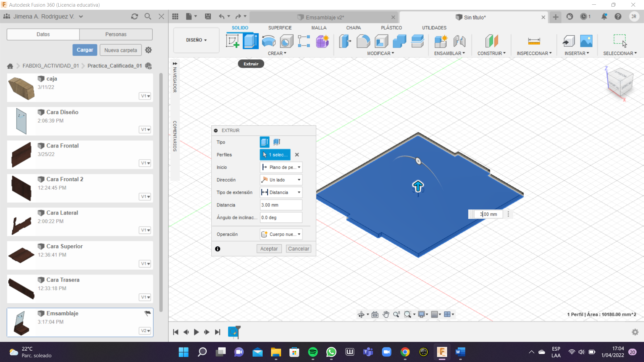Click the Extrude tool icon
Screen dimensions: 644x362
(251, 41)
